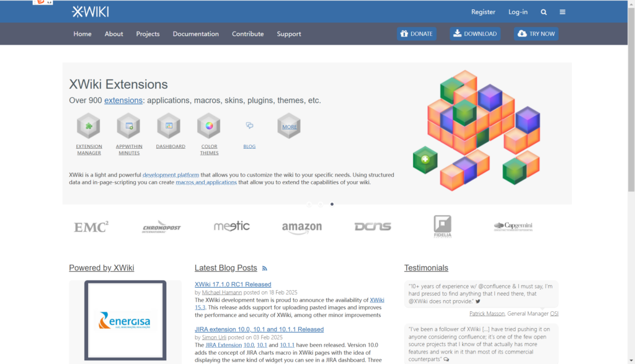Click the More hexagon icon
Screen dimensions: 635x364
[x=289, y=127]
